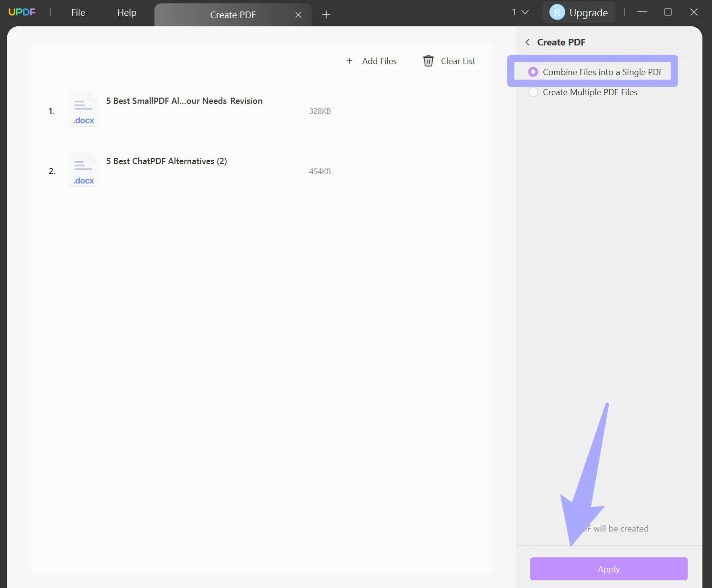Click the .docx icon of the ChatPDF file
This screenshot has height=588, width=712.
point(83,170)
